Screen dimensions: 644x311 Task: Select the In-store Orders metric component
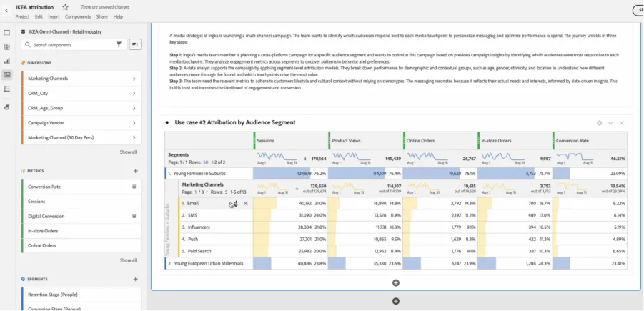click(81, 231)
